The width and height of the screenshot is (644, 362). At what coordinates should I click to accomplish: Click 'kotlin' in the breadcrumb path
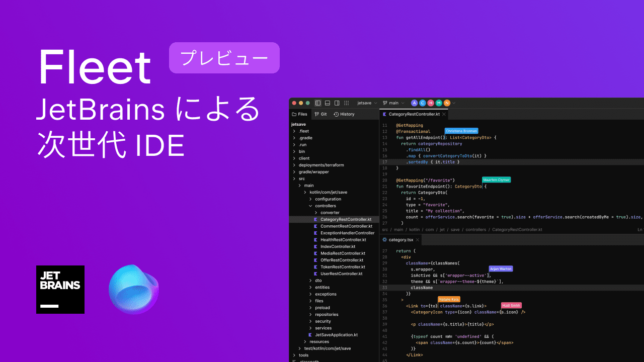click(x=414, y=230)
